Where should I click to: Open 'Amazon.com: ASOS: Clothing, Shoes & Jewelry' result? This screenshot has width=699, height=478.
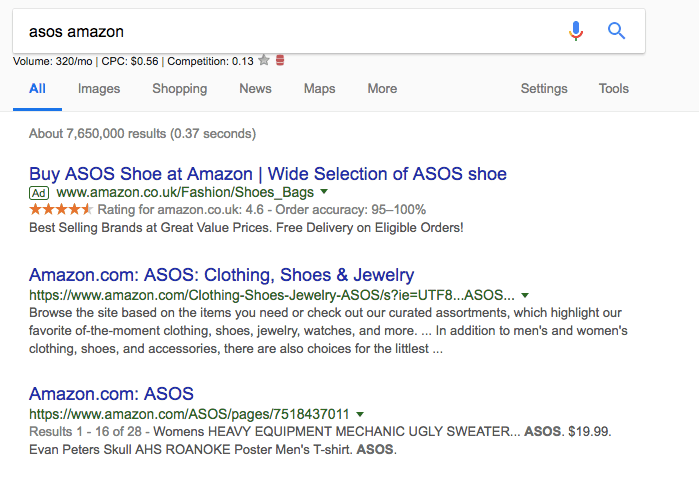[x=222, y=275]
